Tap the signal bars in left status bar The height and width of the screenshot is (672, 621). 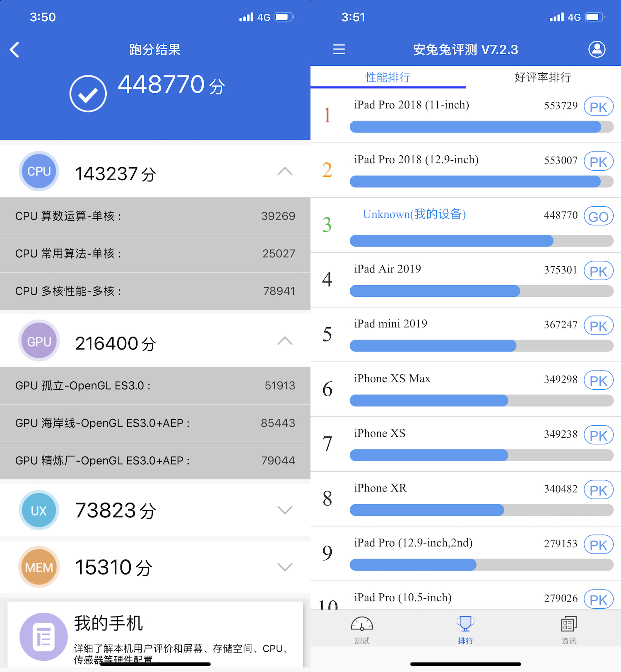(x=246, y=17)
